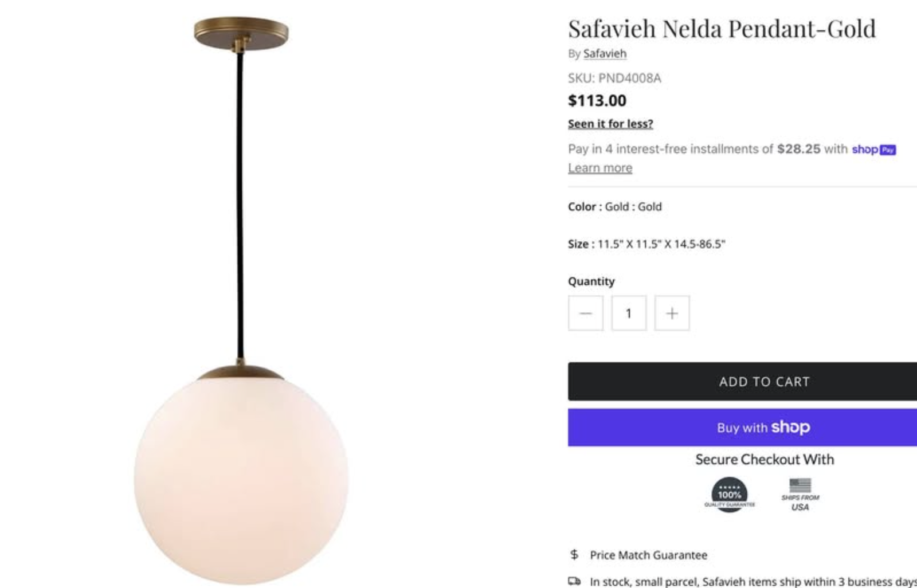Click the dollar sign price match icon
This screenshot has width=917, height=588.
click(574, 554)
